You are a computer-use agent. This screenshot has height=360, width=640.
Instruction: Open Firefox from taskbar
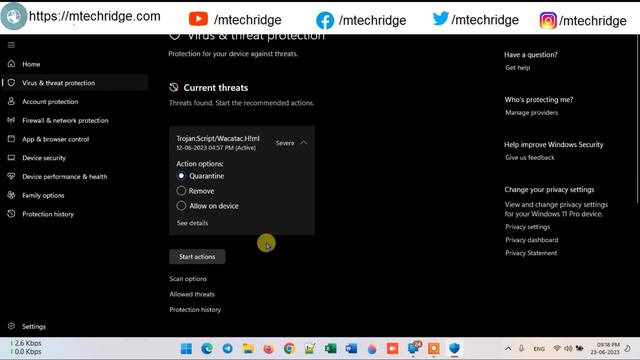269,349
